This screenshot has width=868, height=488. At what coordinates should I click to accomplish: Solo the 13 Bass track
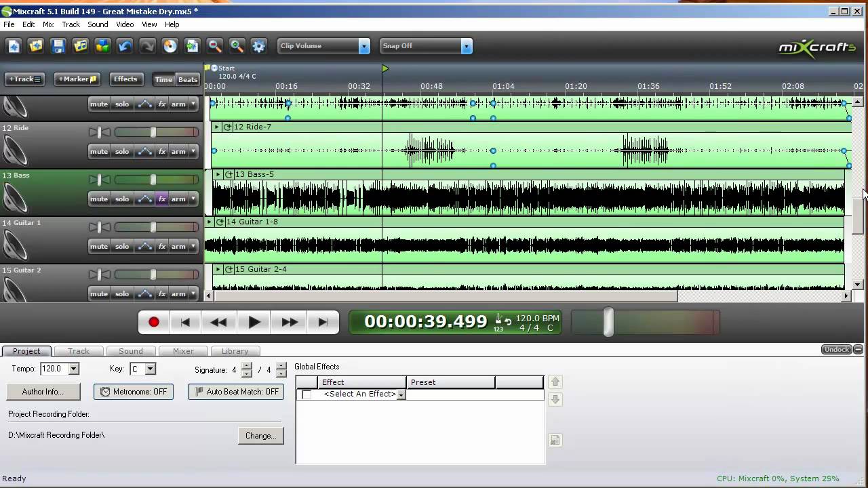click(122, 199)
